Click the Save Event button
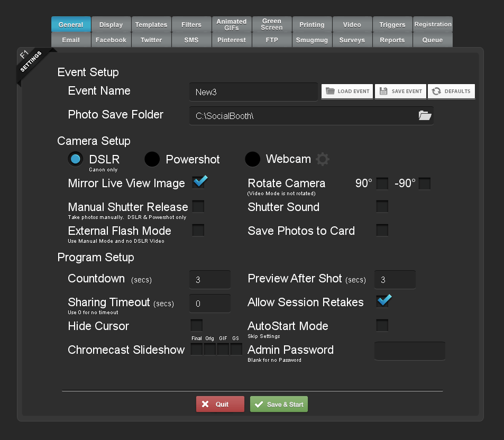504x440 pixels. (400, 91)
